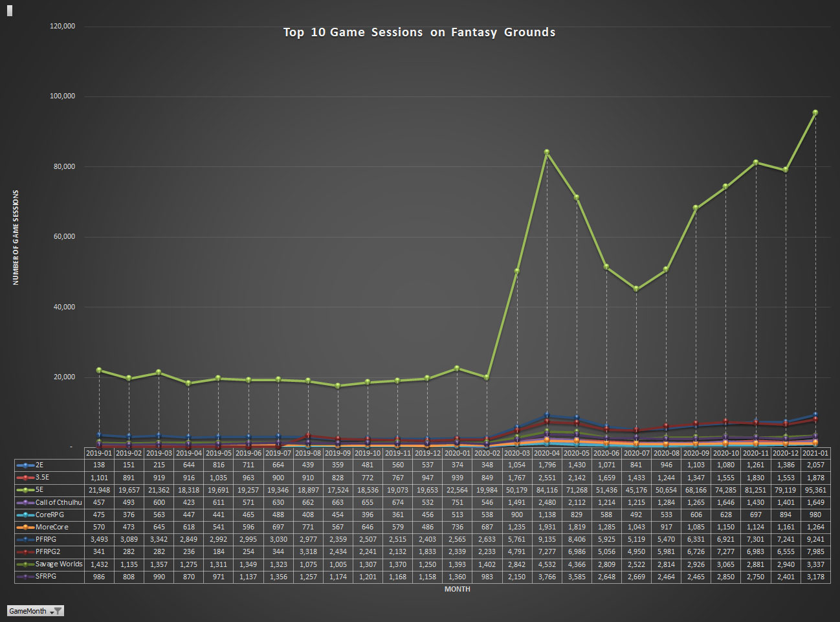The height and width of the screenshot is (622, 840).
Task: Click the 84,116 cell in 5E row
Action: pyautogui.click(x=547, y=490)
